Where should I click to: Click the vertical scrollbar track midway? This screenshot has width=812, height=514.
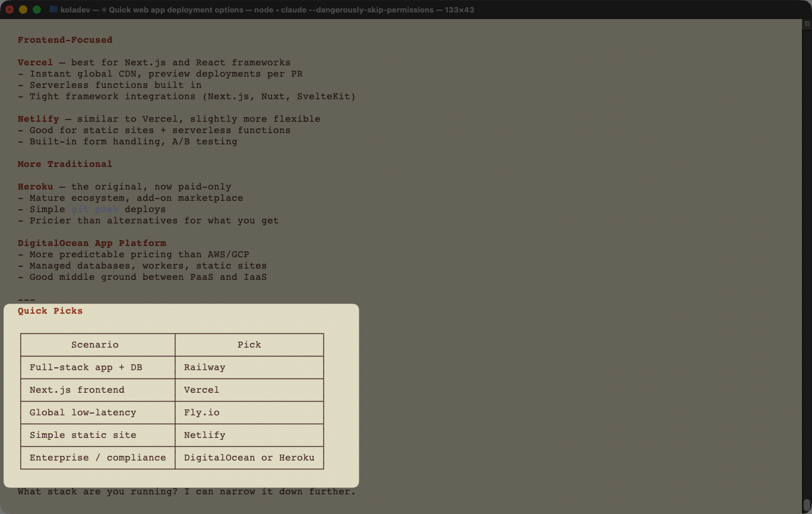click(807, 261)
